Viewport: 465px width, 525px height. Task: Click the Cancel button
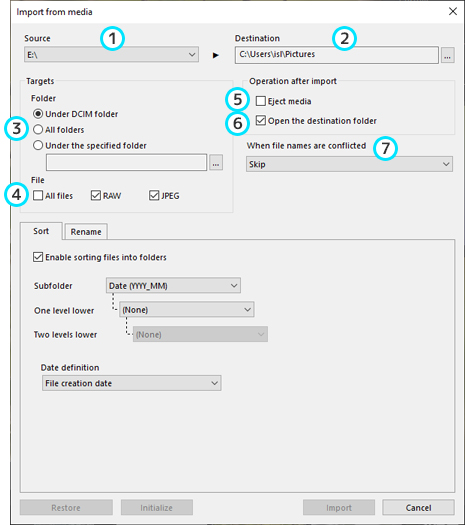click(x=418, y=508)
